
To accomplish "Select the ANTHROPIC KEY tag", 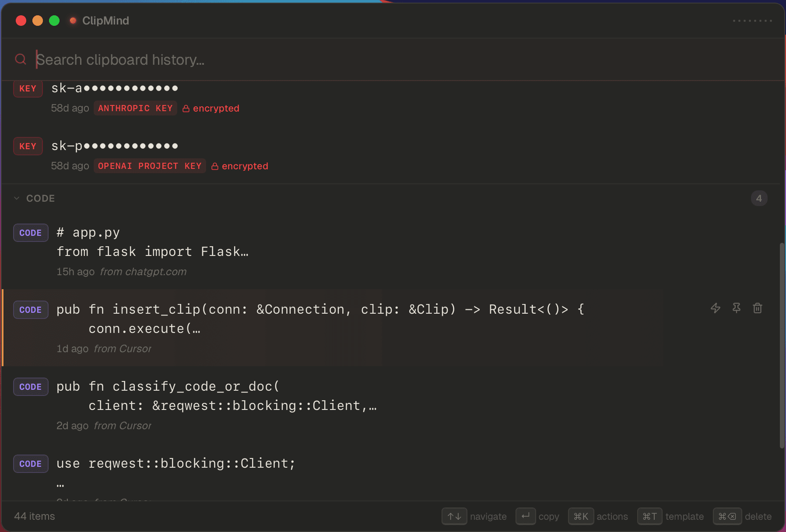I will point(135,108).
